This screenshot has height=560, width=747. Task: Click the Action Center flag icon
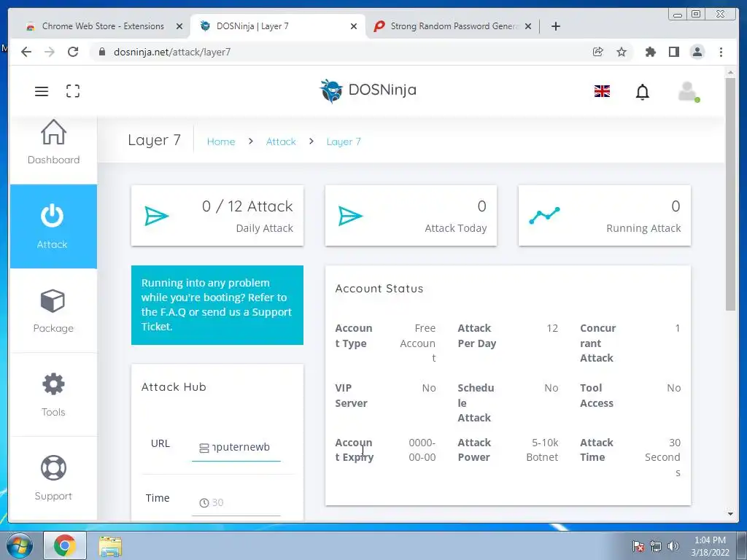pos(638,546)
